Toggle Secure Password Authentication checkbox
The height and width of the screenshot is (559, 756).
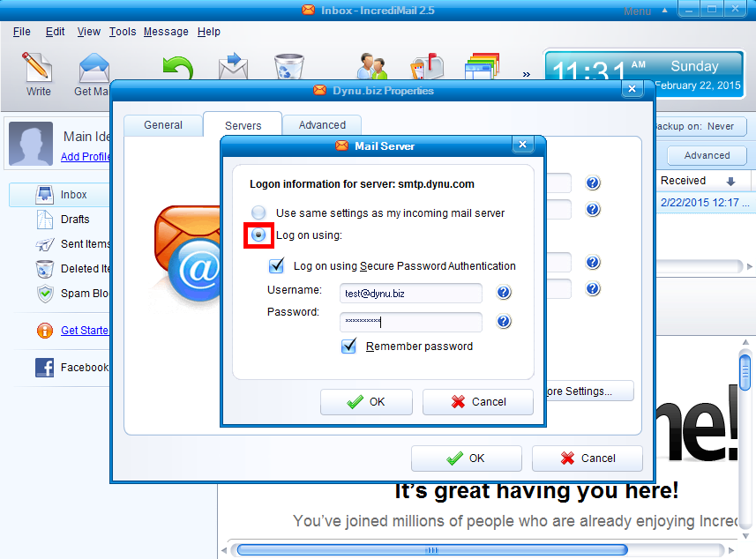click(276, 265)
